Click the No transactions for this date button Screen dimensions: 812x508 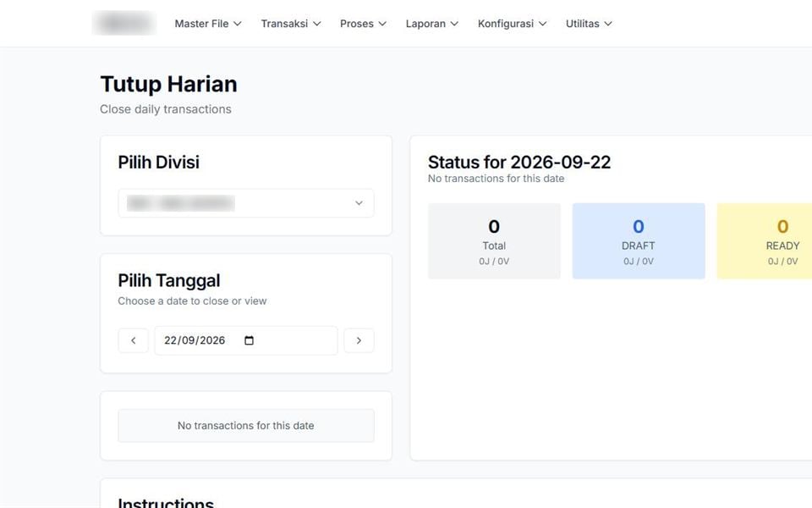tap(246, 426)
